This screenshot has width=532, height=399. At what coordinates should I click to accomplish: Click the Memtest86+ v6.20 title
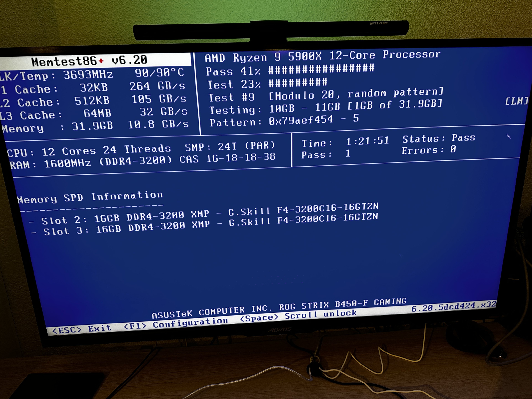[x=89, y=61]
